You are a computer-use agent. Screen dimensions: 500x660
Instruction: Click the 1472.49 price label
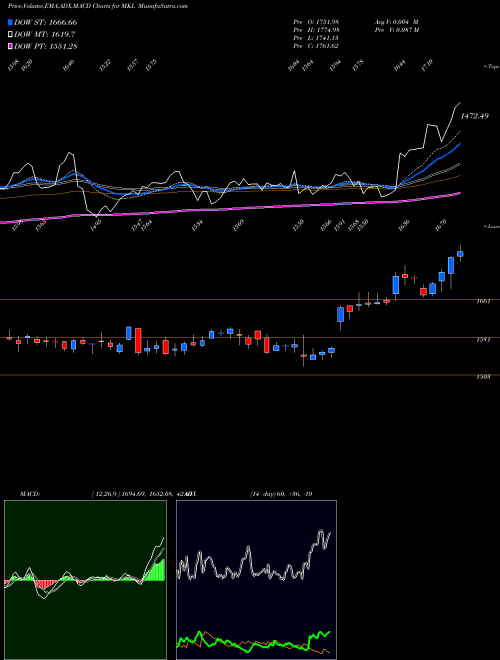tap(474, 116)
